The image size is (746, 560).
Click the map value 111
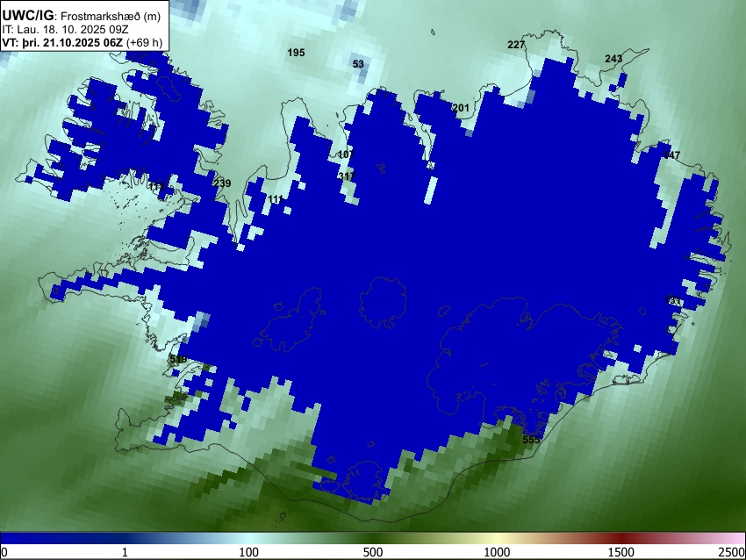tap(276, 199)
